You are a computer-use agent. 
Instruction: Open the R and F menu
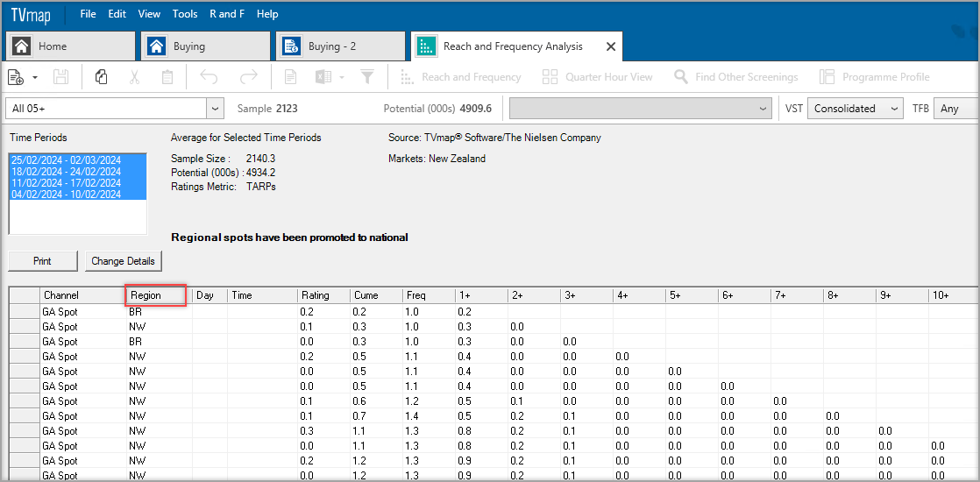click(227, 14)
